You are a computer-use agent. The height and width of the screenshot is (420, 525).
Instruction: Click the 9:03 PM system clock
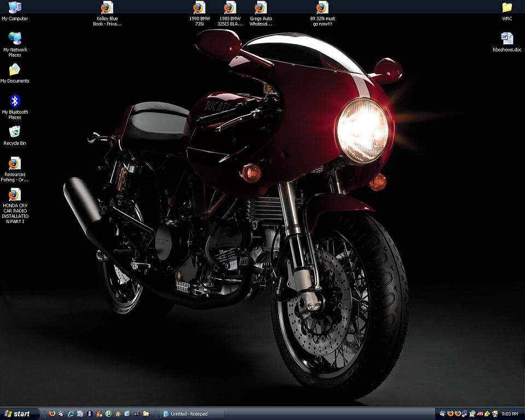511,414
